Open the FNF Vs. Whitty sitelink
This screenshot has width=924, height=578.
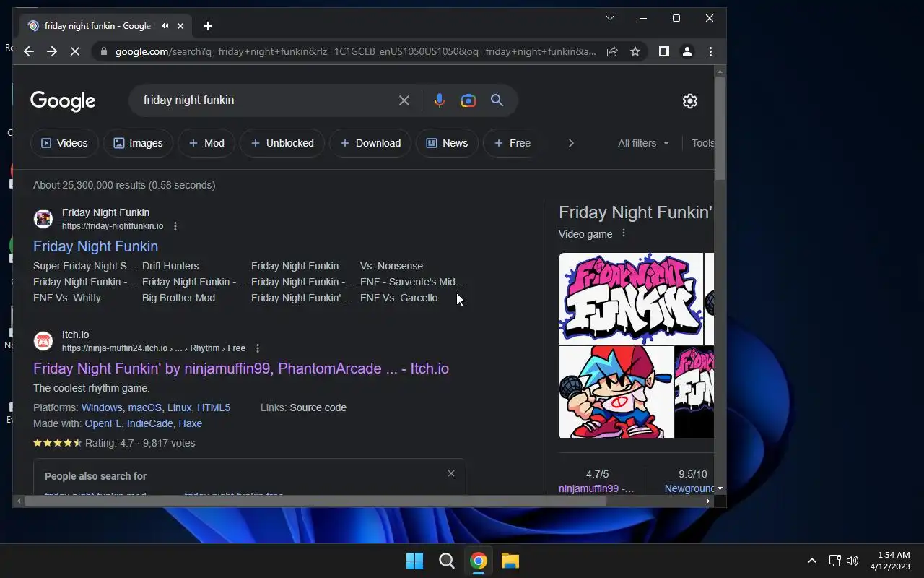pos(67,298)
